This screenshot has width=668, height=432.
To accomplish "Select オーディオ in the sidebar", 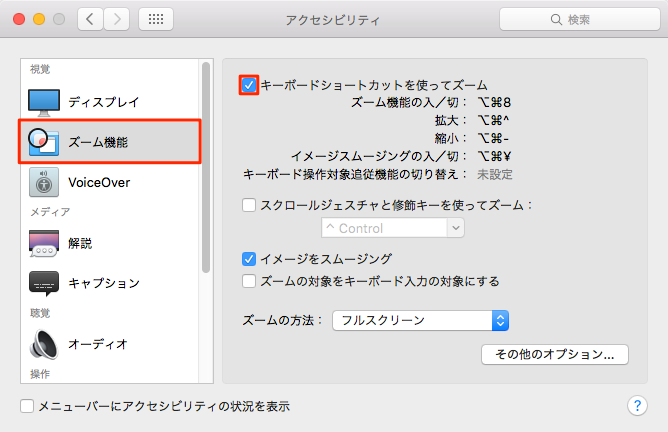I will point(109,344).
